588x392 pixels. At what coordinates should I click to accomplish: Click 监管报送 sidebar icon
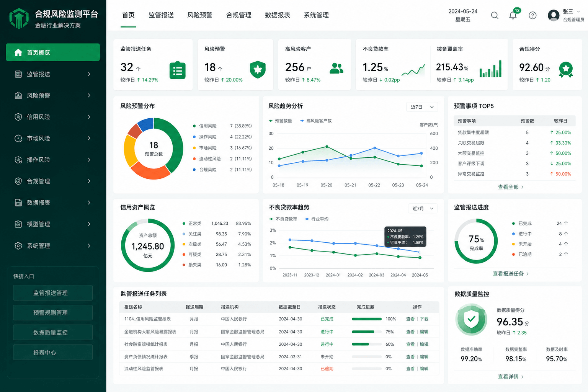[18, 74]
